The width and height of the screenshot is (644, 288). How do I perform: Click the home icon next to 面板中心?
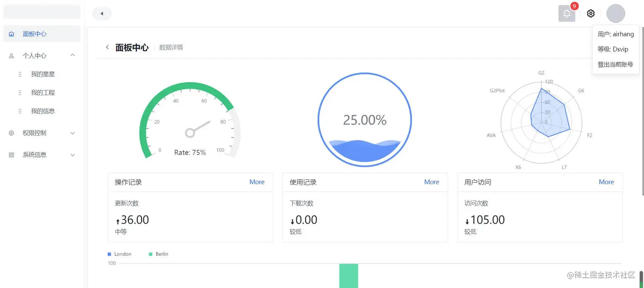point(11,34)
